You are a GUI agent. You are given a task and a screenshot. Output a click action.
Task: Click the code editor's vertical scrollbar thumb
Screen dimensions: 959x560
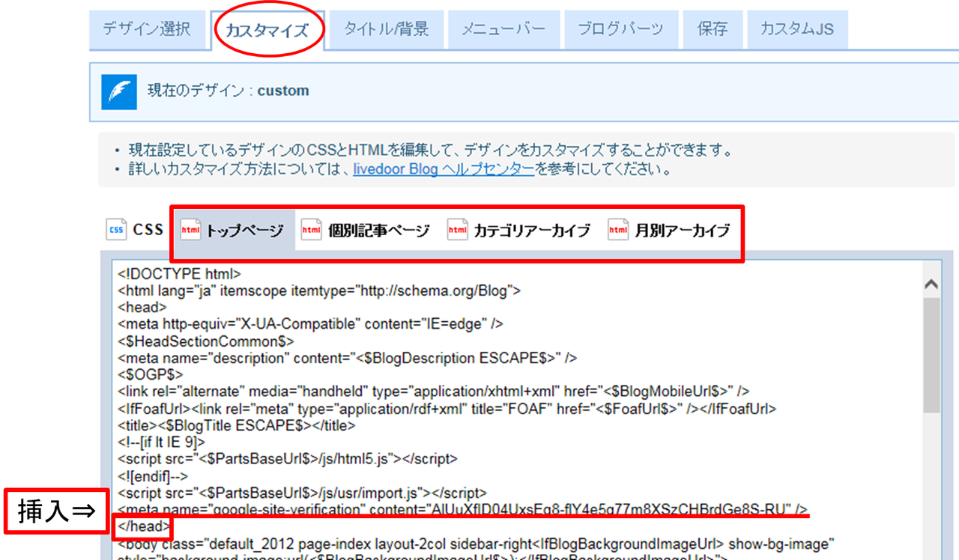931,354
